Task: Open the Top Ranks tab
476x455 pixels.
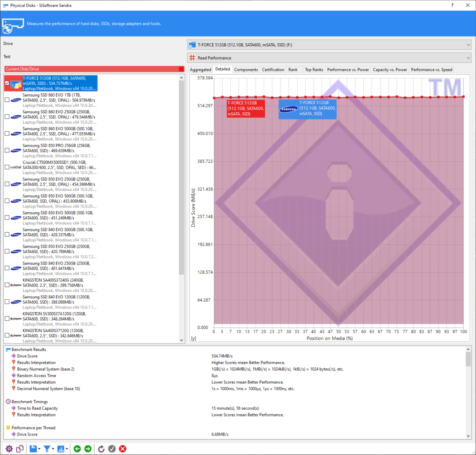Action: tap(314, 69)
